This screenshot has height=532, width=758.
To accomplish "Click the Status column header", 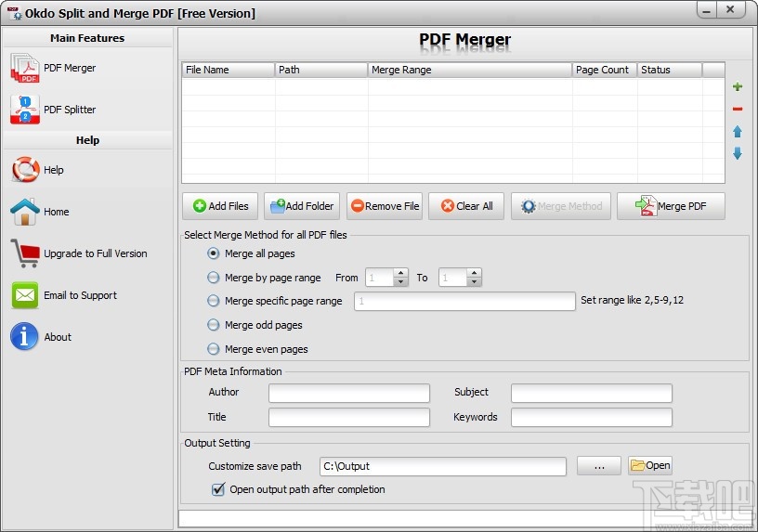I will [x=670, y=70].
